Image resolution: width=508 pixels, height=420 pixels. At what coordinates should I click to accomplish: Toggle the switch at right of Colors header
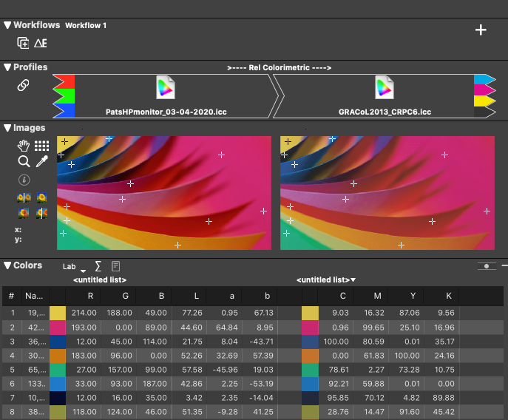point(486,265)
